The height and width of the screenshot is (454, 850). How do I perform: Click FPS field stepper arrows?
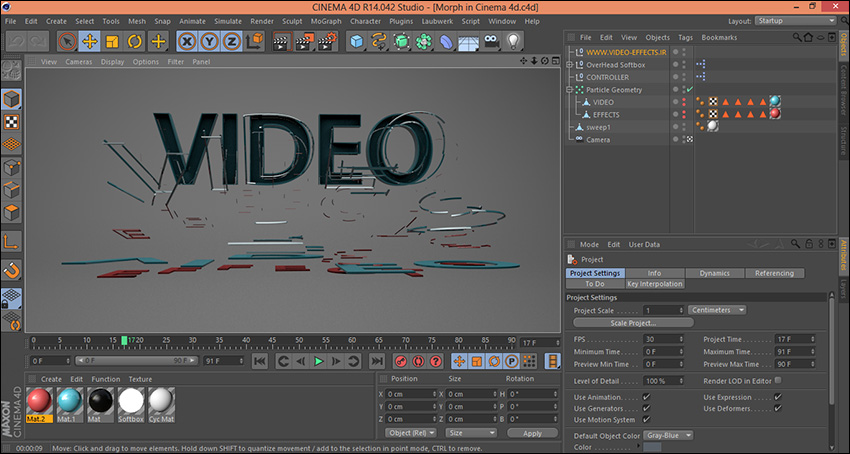pos(681,339)
